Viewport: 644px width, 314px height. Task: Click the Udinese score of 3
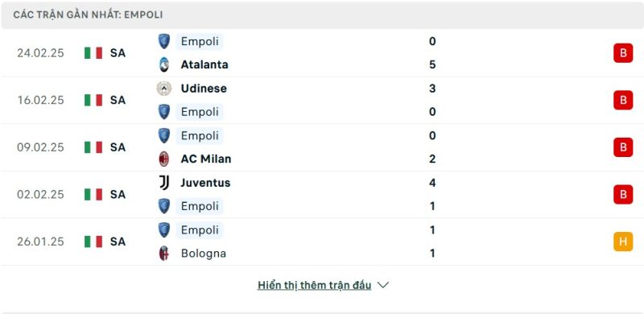pyautogui.click(x=432, y=89)
